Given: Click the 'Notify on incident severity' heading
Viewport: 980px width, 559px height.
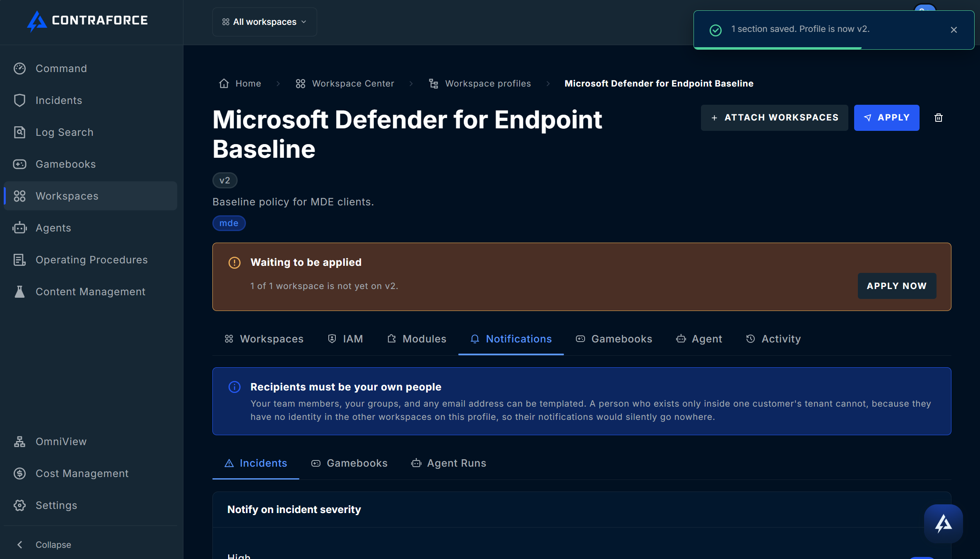Looking at the screenshot, I should (294, 509).
